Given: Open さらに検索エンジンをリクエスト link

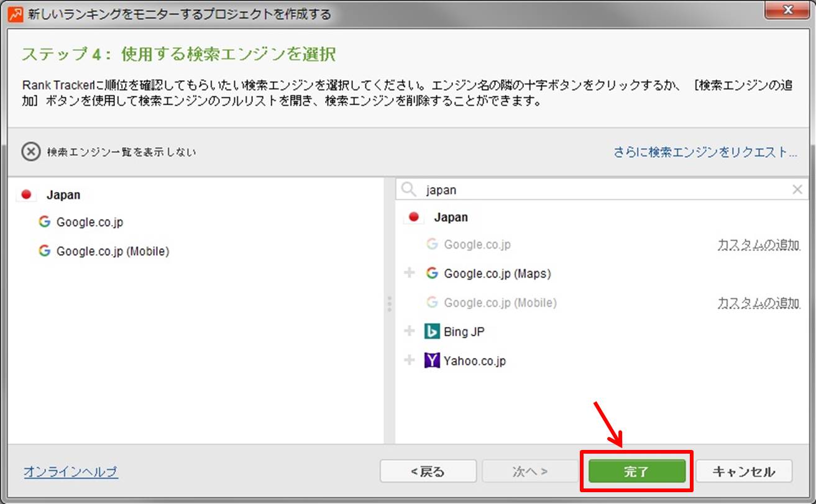Looking at the screenshot, I should click(x=705, y=152).
